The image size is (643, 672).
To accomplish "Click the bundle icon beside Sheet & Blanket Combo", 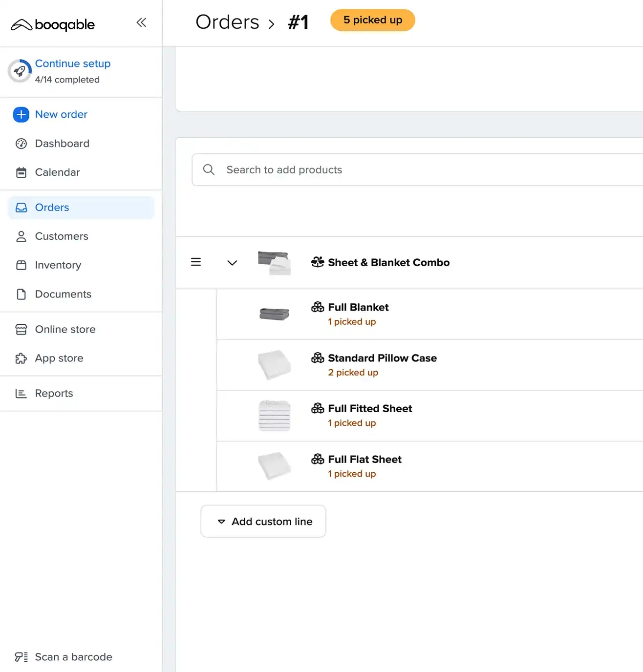I will pyautogui.click(x=318, y=262).
